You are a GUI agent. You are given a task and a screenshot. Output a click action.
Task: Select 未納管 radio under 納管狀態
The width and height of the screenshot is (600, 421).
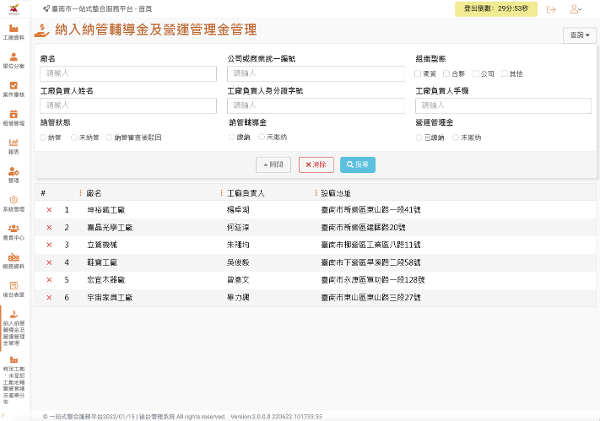click(x=74, y=137)
